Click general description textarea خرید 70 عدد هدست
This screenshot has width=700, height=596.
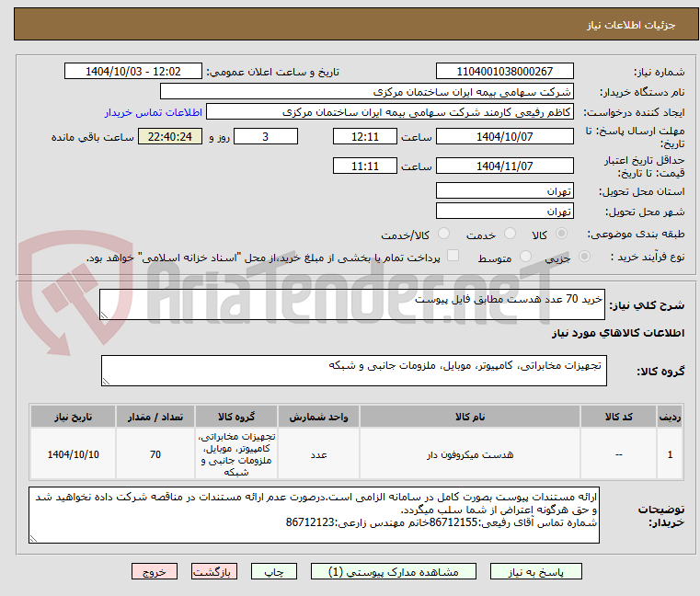[x=352, y=304]
